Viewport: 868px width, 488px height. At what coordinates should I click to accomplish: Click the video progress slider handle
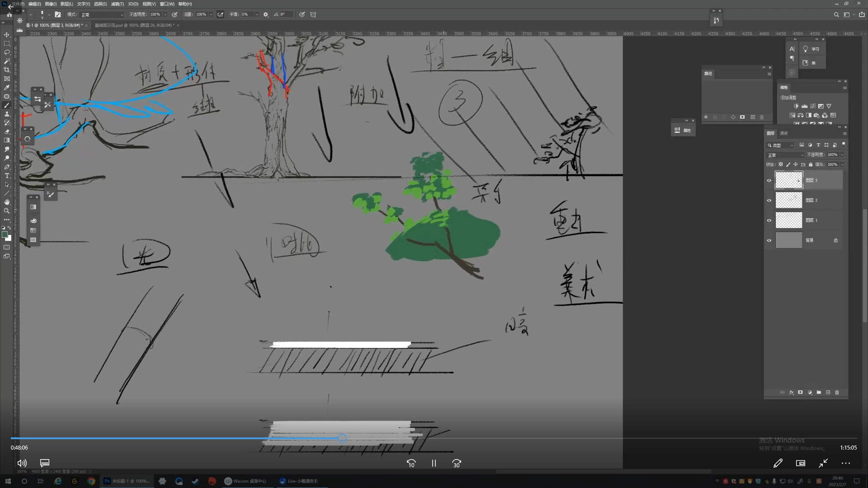342,438
